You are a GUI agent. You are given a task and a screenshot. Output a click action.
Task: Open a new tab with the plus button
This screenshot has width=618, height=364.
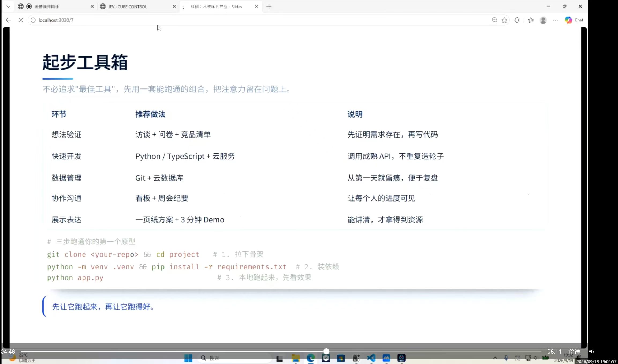tap(269, 6)
